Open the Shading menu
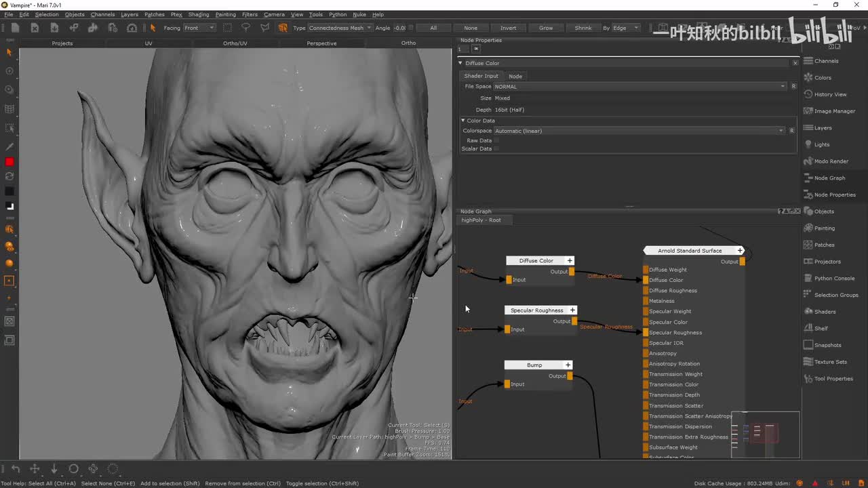The image size is (868, 488). coord(199,14)
